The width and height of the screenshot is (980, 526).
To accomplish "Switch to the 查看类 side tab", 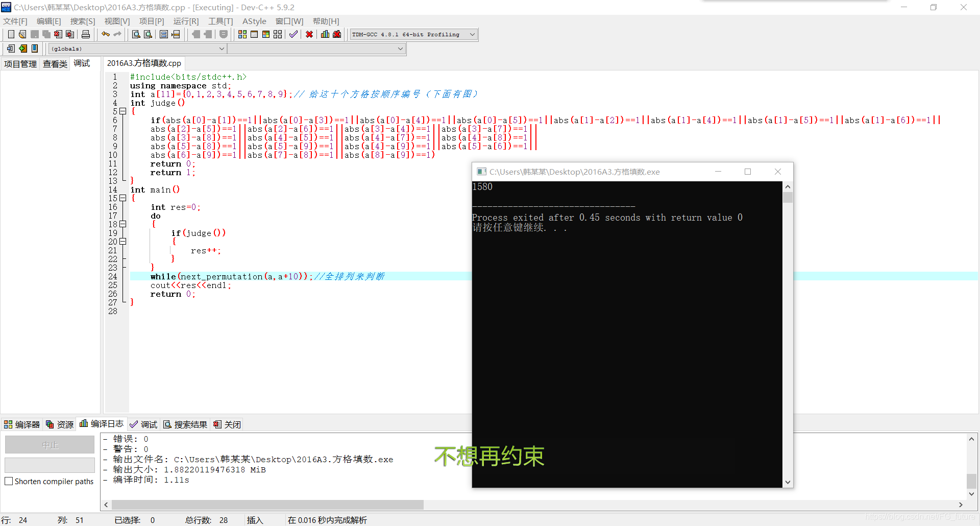I will tap(55, 64).
